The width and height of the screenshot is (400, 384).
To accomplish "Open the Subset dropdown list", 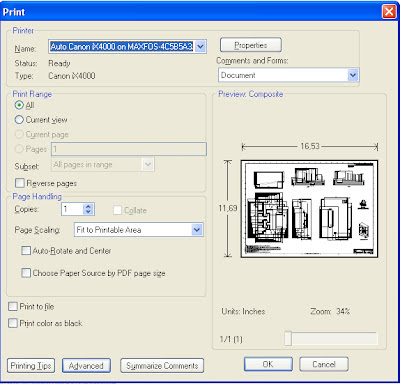I will tap(148, 164).
